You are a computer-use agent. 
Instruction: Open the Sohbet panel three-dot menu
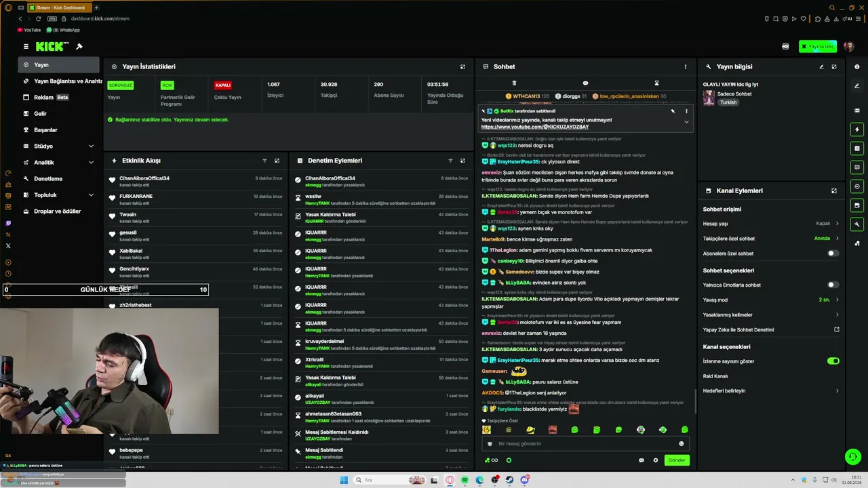tap(686, 67)
